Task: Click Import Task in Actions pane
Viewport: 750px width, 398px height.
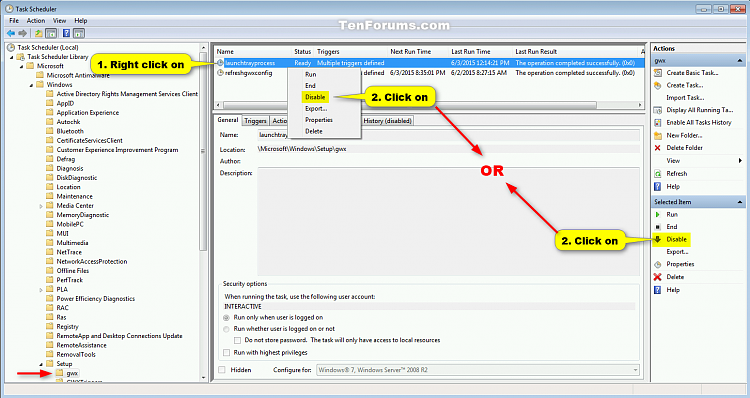Action: coord(685,98)
